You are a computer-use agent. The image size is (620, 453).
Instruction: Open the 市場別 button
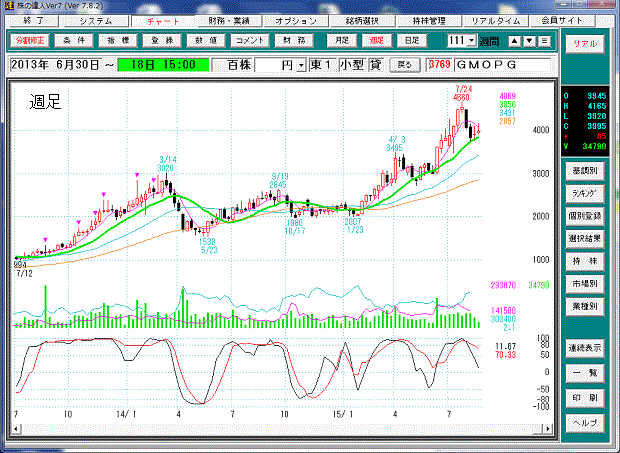click(585, 284)
